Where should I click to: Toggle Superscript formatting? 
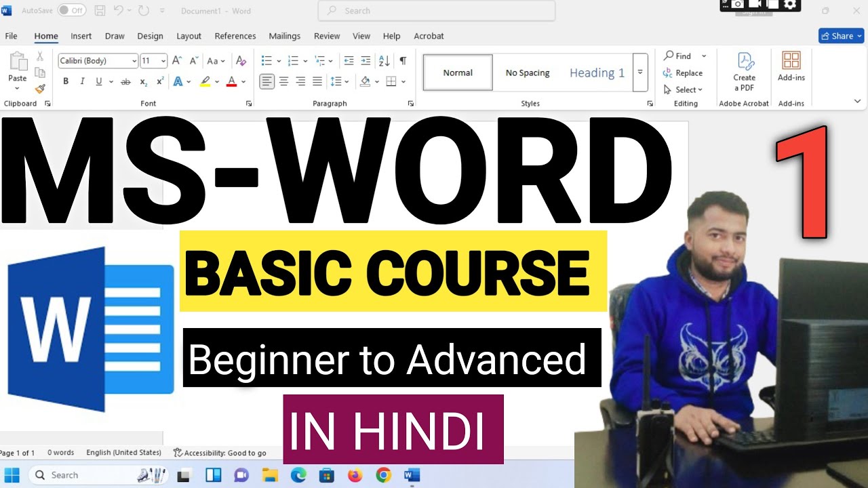(160, 81)
